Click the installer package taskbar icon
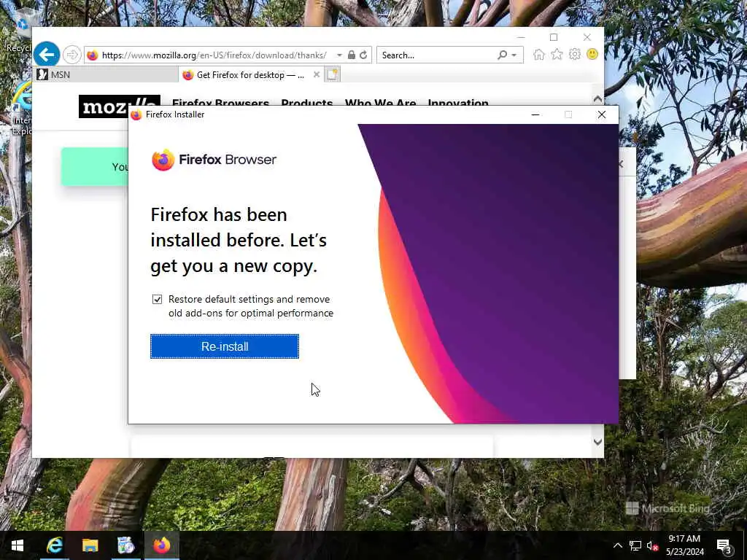747x560 pixels. 125,545
